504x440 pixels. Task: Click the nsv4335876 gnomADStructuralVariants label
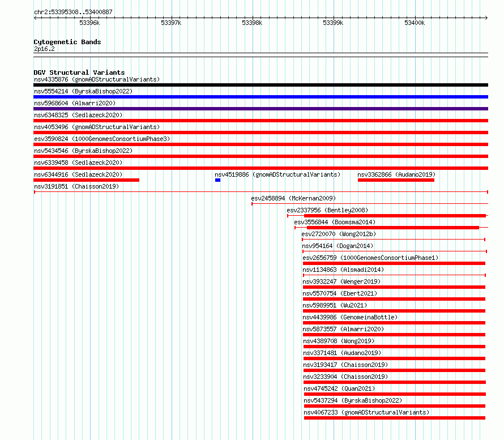[97, 79]
